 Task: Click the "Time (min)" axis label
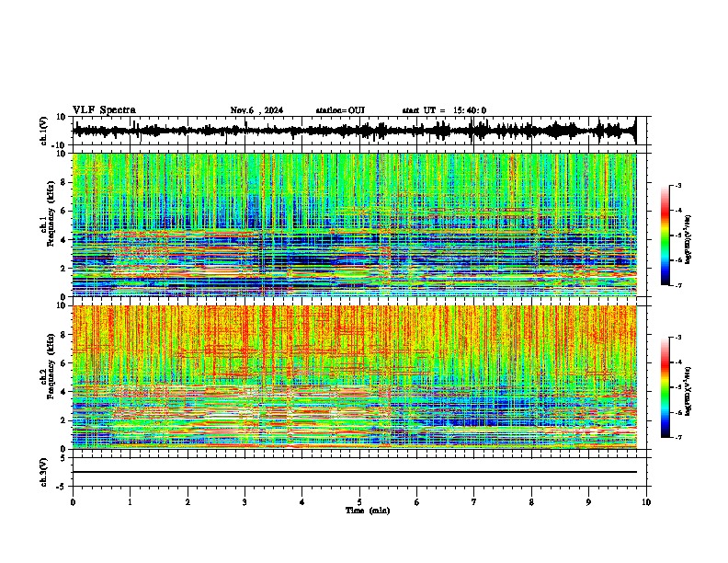coord(368,511)
